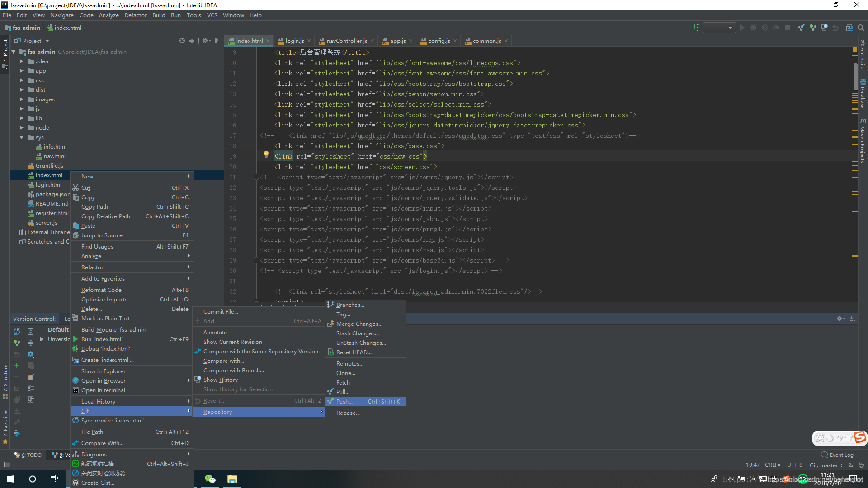Select Push... in the Repository submenu
Image resolution: width=868 pixels, height=488 pixels.
point(344,402)
